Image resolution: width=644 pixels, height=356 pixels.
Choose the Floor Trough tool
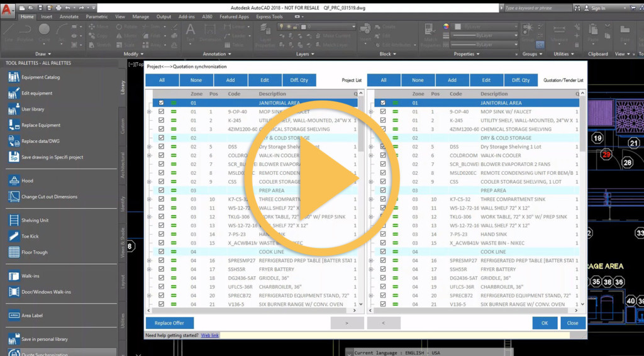pos(28,252)
